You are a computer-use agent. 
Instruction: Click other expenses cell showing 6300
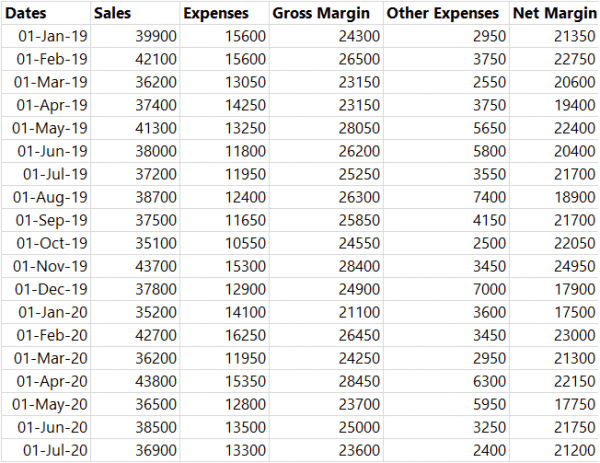[x=447, y=381]
